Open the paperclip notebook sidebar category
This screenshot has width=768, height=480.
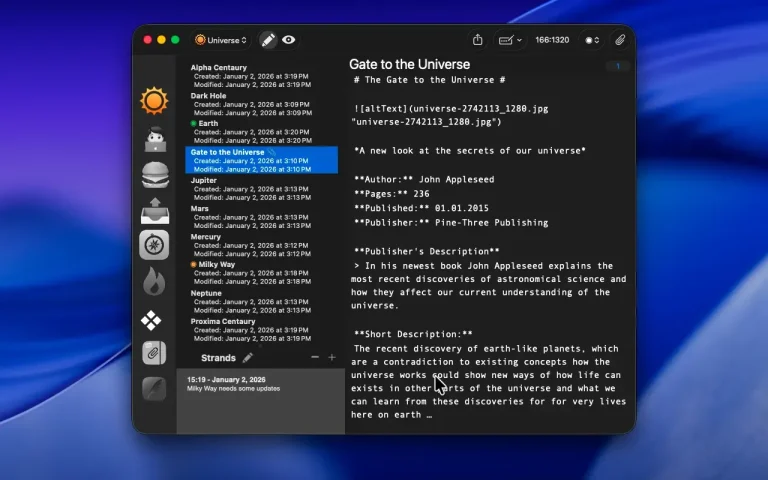154,353
